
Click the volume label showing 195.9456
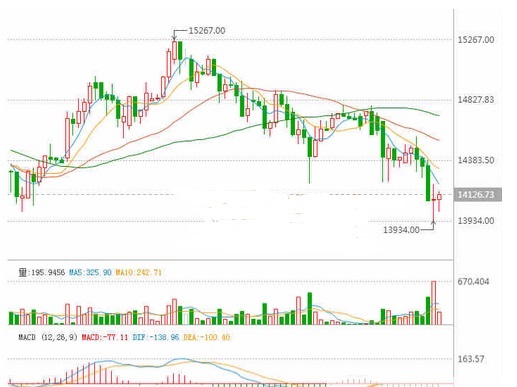(x=42, y=273)
